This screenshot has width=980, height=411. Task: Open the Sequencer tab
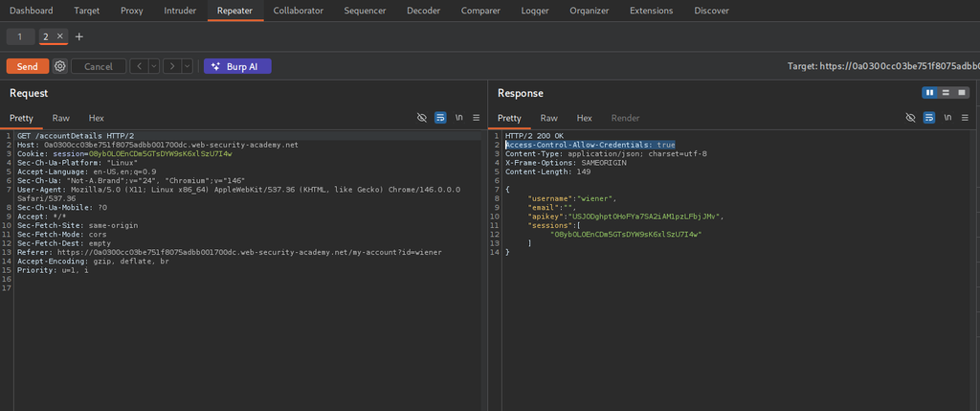pyautogui.click(x=365, y=11)
